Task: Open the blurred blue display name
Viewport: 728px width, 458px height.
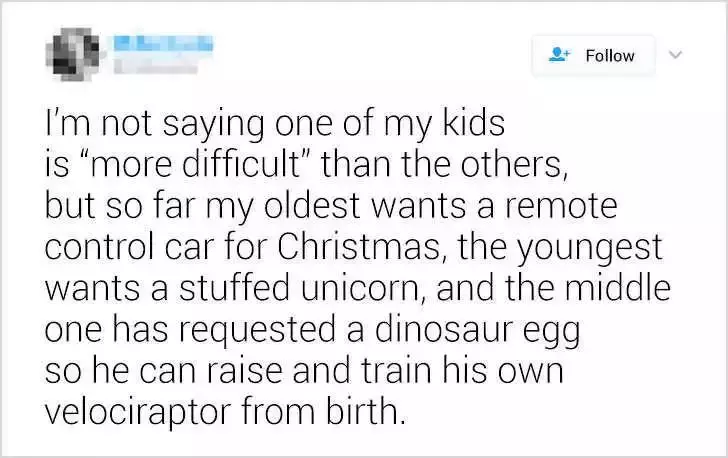Action: (x=164, y=44)
